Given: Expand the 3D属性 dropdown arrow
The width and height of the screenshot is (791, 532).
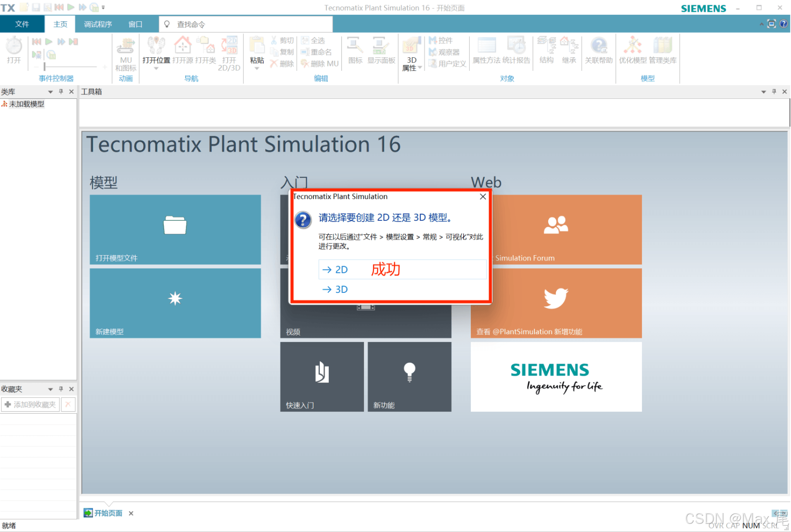Looking at the screenshot, I should 420,68.
